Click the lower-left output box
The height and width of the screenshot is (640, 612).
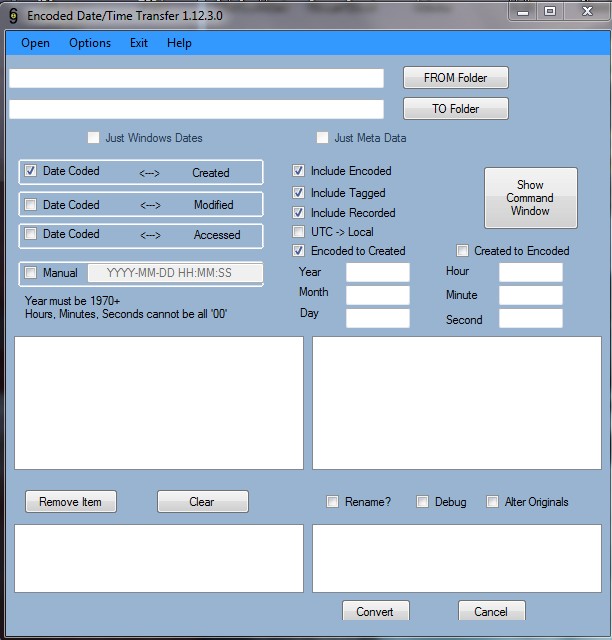[x=159, y=558]
